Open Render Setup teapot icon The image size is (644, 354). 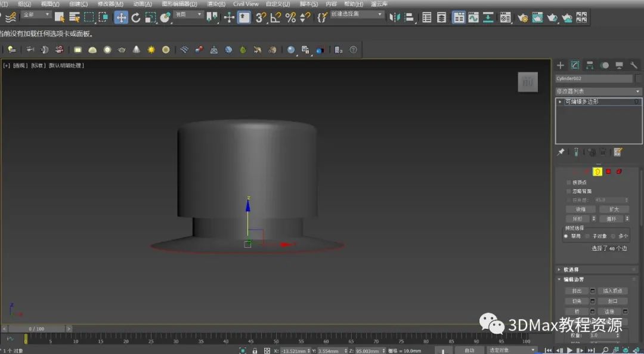click(522, 17)
